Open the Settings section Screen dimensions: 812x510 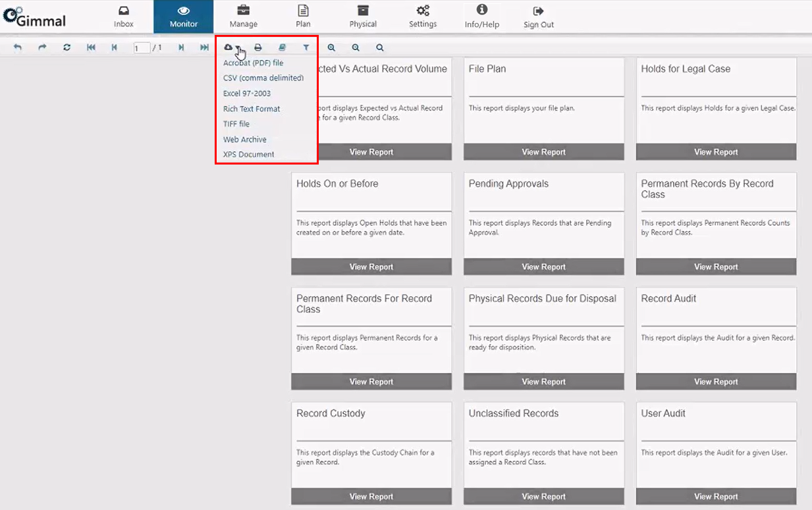[x=423, y=16]
